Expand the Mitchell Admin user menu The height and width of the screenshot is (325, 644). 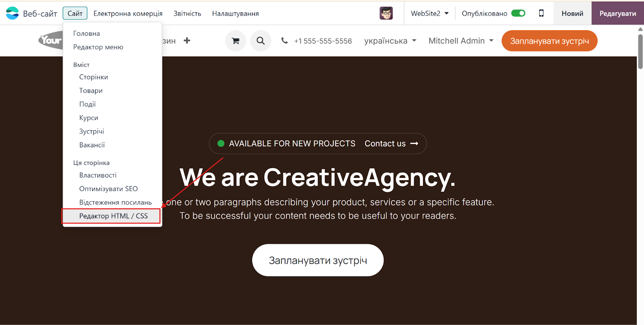click(x=461, y=41)
